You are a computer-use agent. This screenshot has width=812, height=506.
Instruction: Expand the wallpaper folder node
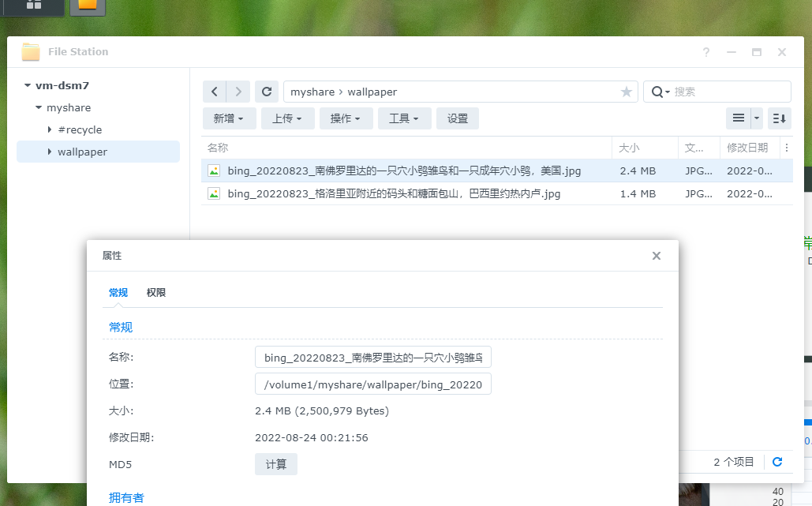click(x=49, y=152)
